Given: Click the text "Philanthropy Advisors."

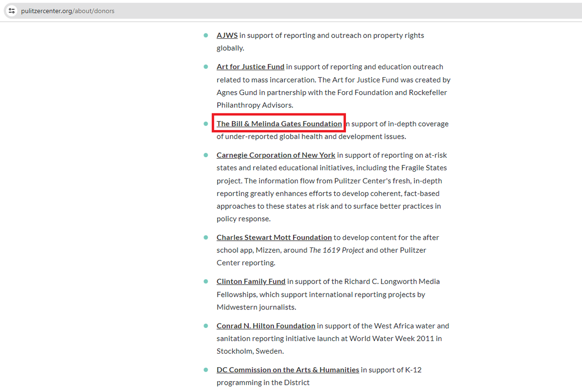Looking at the screenshot, I should point(255,105).
